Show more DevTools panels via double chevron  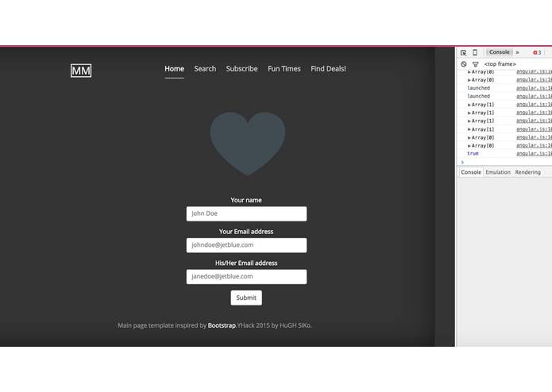(x=517, y=52)
